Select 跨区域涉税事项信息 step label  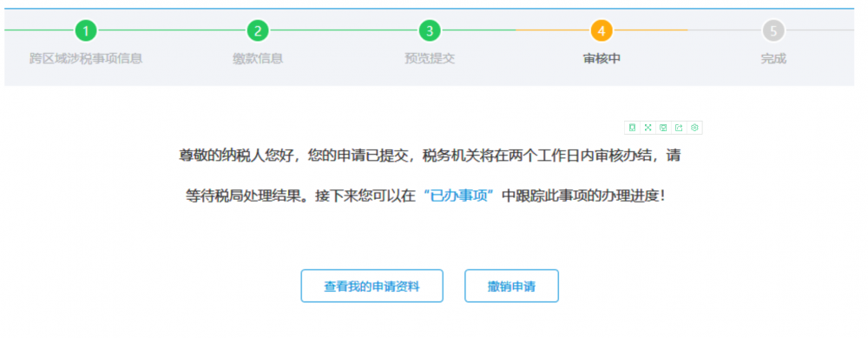[86, 59]
